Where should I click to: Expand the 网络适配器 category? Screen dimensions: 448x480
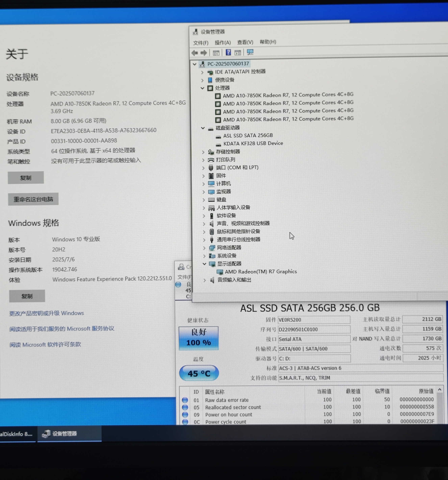point(204,248)
